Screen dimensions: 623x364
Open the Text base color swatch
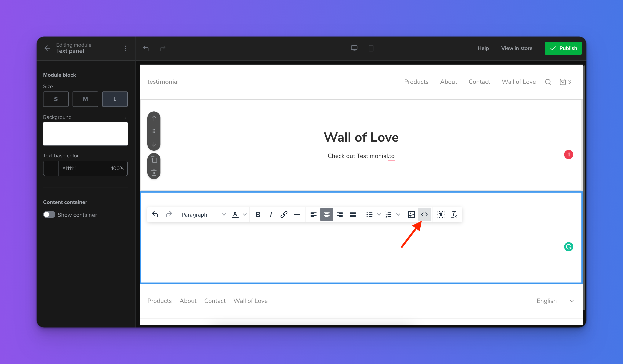coord(51,168)
